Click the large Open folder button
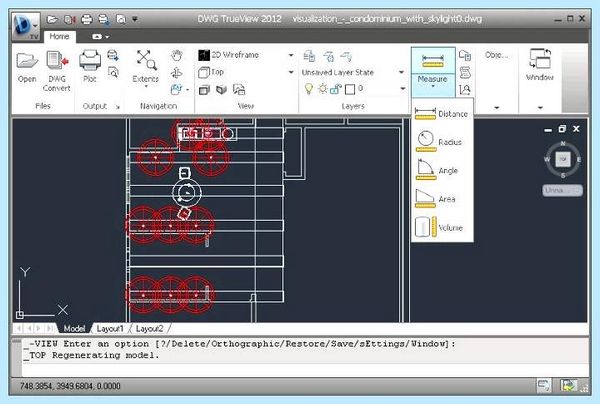The width and height of the screenshot is (600, 404). pyautogui.click(x=27, y=67)
